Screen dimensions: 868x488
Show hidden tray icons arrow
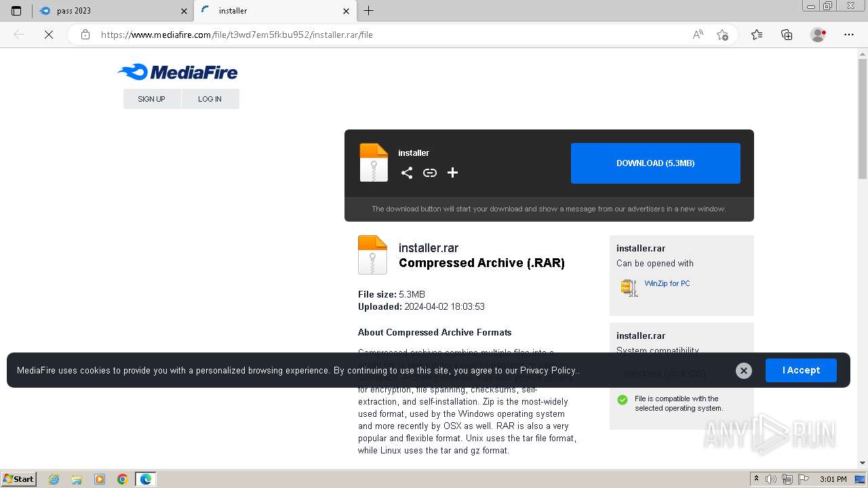click(756, 479)
